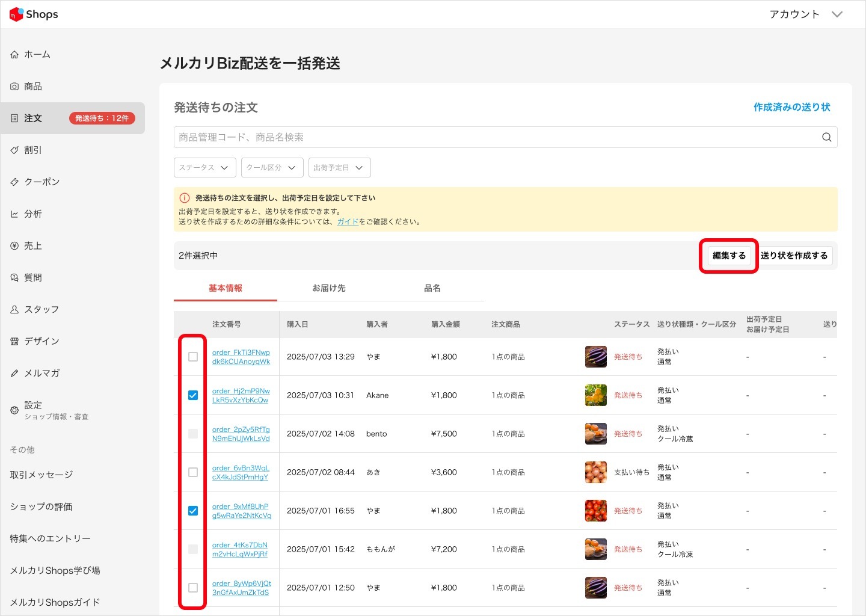Open product thumbnail for Akane's order
The height and width of the screenshot is (616, 866).
click(596, 395)
